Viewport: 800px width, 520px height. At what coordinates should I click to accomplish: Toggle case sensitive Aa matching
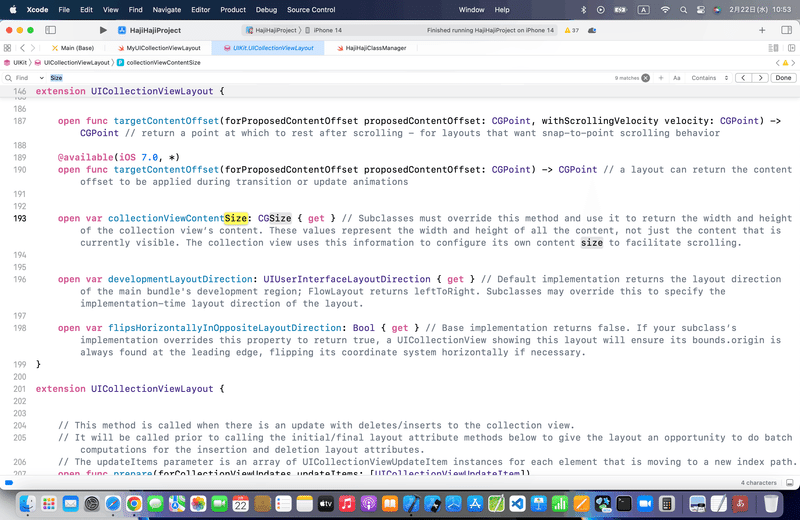pyautogui.click(x=677, y=78)
